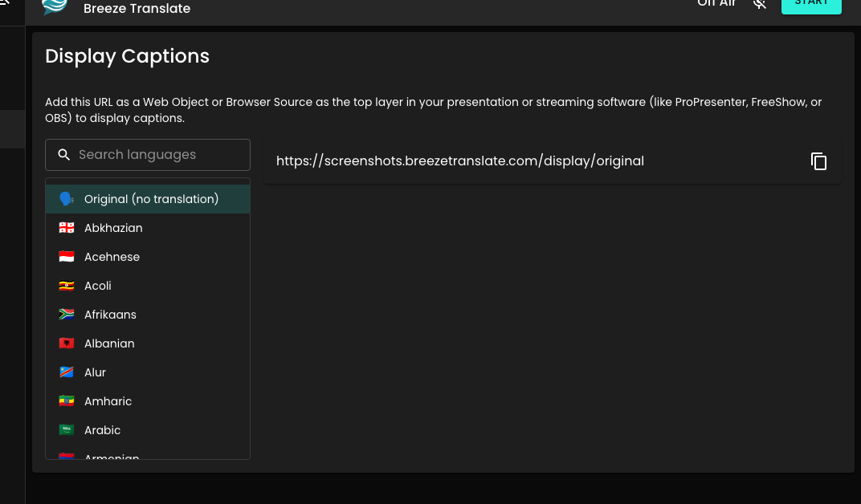Click the display/original URL text
This screenshot has height=504, width=861.
tap(460, 161)
